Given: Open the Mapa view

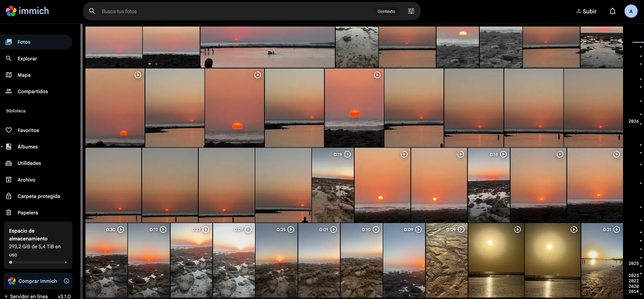Looking at the screenshot, I should tap(36, 75).
